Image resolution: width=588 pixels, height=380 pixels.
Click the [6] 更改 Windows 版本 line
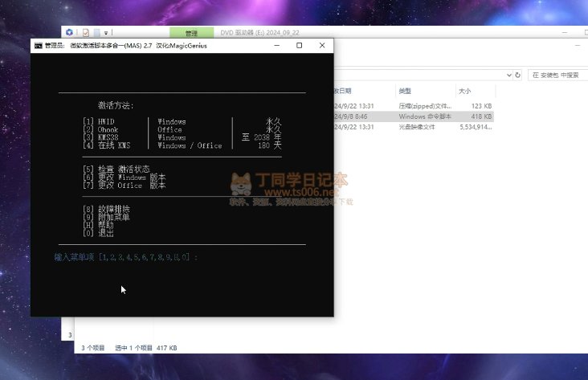click(125, 177)
